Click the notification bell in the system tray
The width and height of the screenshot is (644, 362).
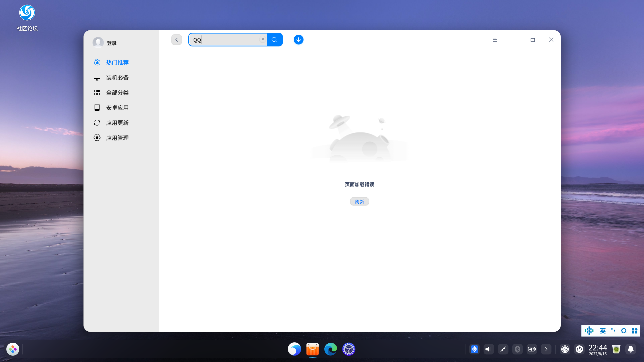click(631, 349)
